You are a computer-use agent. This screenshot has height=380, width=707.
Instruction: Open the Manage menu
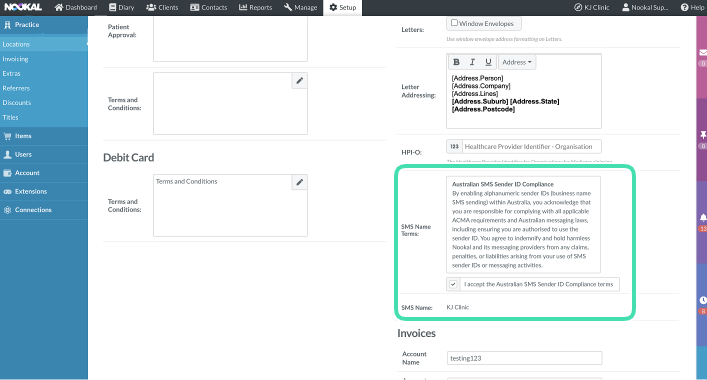click(301, 7)
